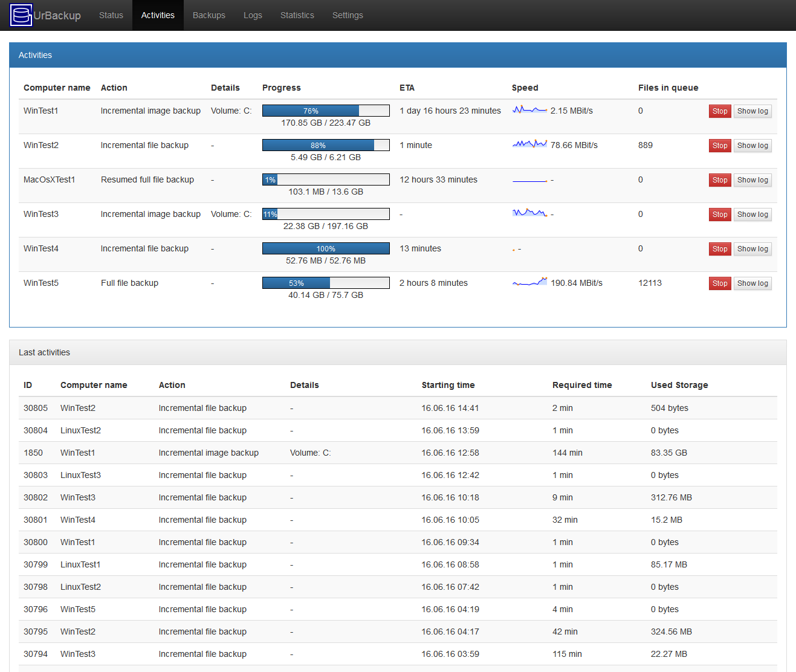Select the last activity row with ID 1850

pos(399,452)
